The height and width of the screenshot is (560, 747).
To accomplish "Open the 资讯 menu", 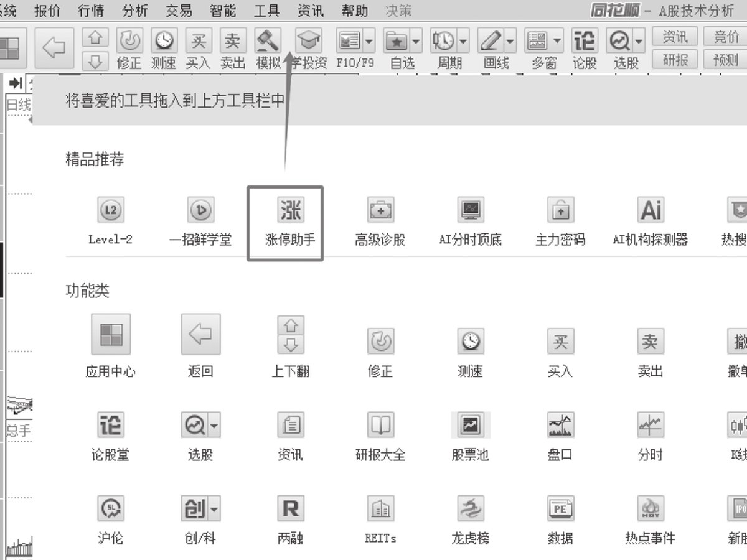I will tap(310, 11).
